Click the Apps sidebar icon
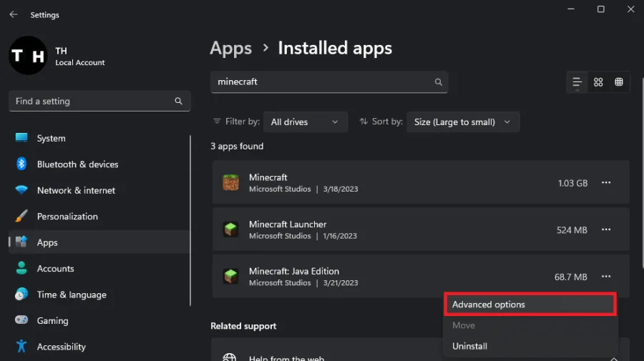 point(21,242)
